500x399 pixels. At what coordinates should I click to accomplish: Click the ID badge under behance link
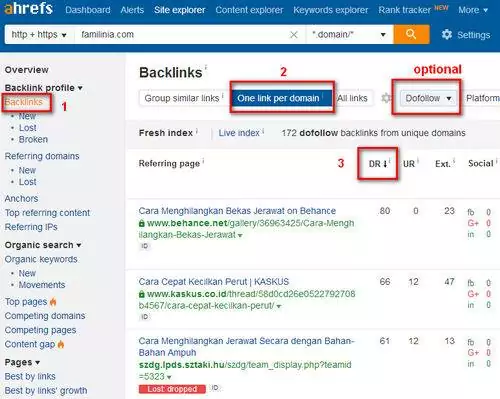point(145,246)
